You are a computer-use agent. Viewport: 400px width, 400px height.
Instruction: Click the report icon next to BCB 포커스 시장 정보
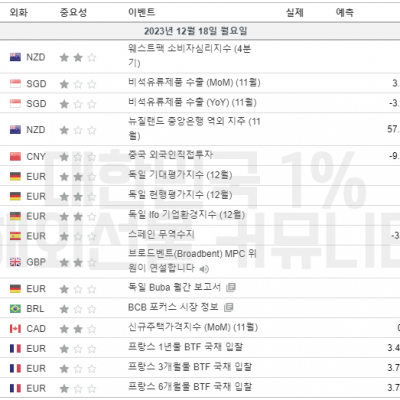tap(228, 307)
